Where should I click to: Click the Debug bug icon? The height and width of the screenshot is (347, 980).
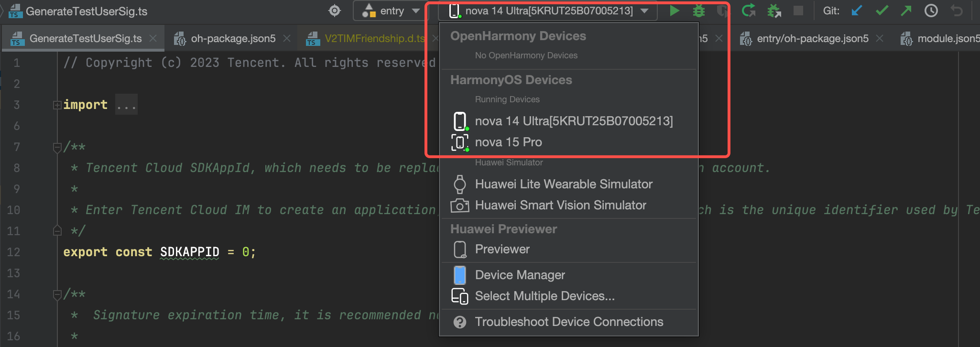coord(699,11)
